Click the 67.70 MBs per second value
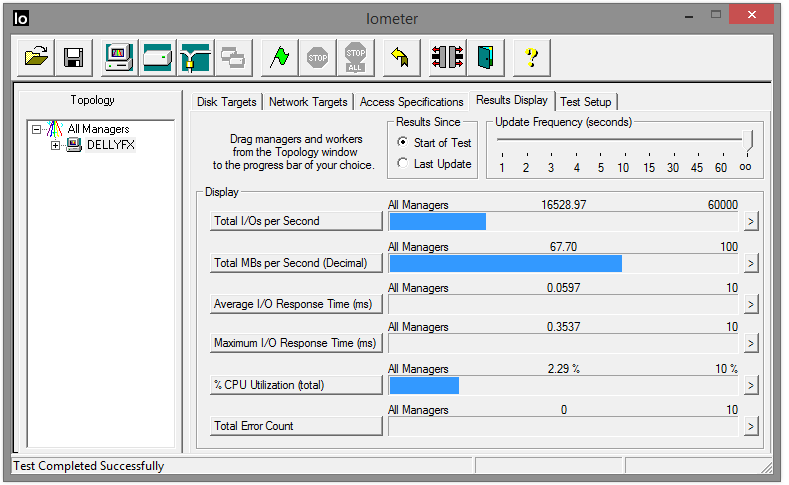 (563, 247)
